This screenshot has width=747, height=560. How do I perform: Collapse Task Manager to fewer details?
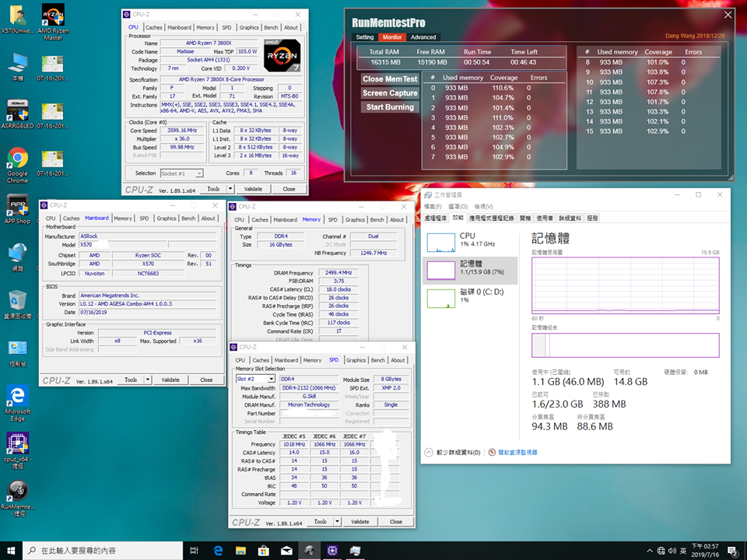453,453
